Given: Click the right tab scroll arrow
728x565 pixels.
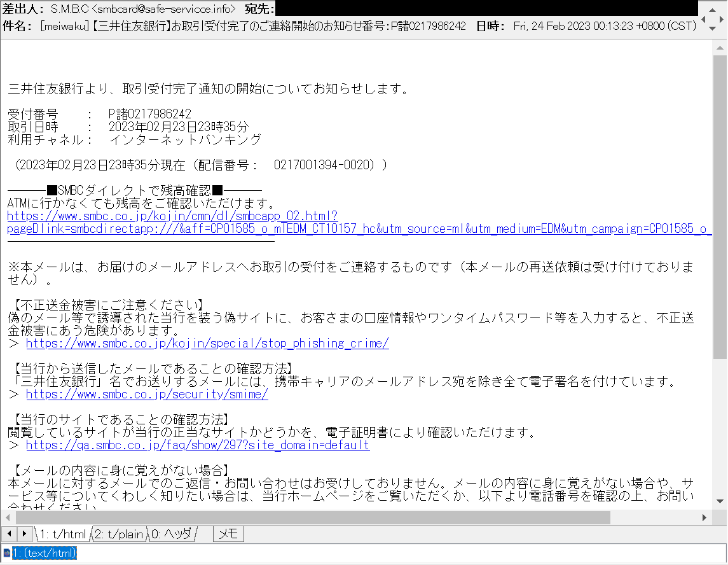Looking at the screenshot, I should (x=25, y=534).
